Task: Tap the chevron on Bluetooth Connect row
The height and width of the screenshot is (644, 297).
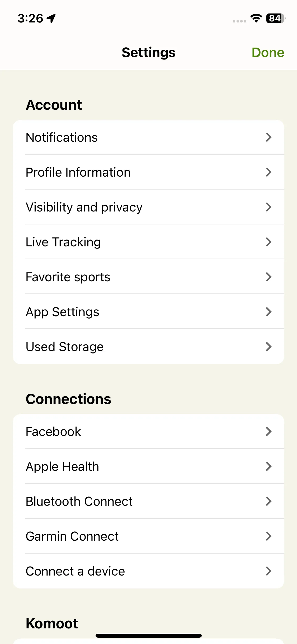Action: click(x=268, y=501)
